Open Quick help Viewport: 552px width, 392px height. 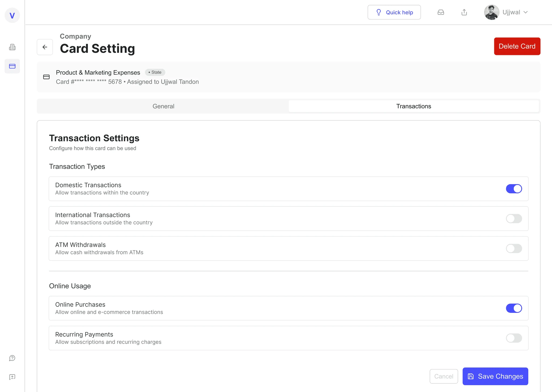click(394, 12)
